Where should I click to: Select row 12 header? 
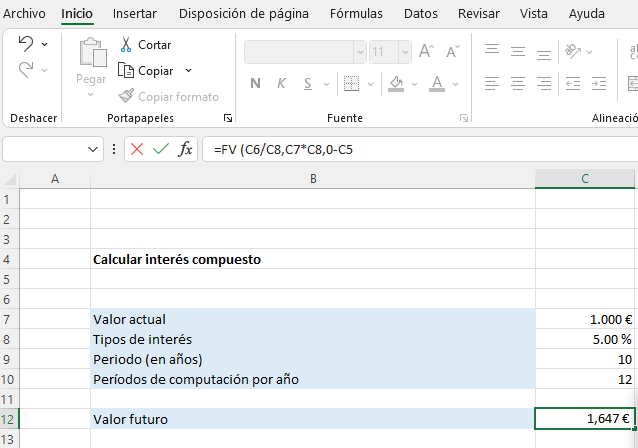point(9,419)
